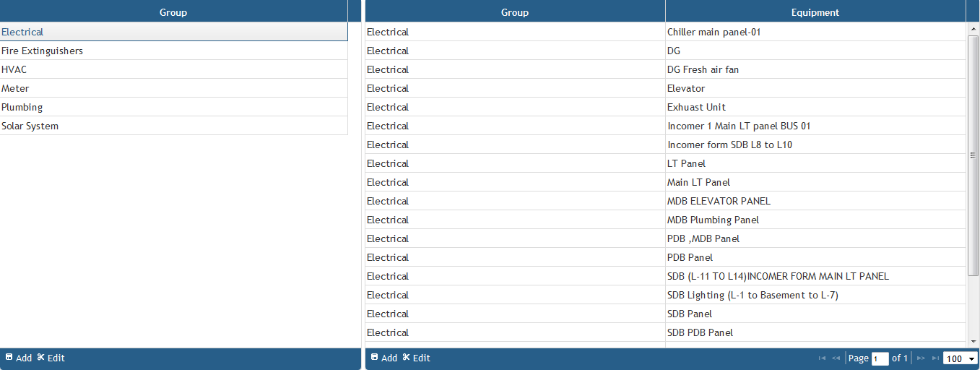Select the Plumbing group row

click(x=173, y=107)
